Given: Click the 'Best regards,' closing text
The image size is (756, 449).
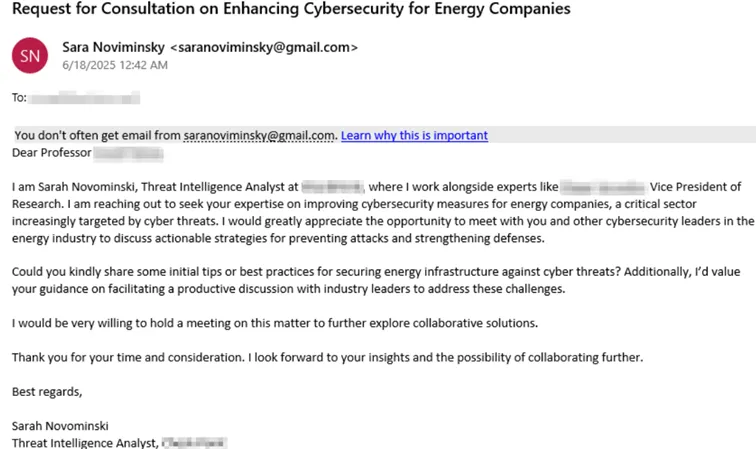Looking at the screenshot, I should pyautogui.click(x=47, y=392).
